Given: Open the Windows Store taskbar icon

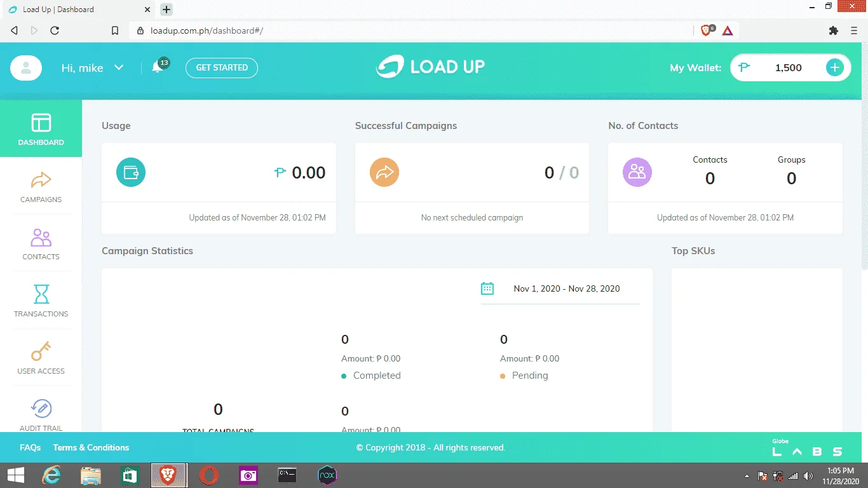Looking at the screenshot, I should (x=130, y=475).
